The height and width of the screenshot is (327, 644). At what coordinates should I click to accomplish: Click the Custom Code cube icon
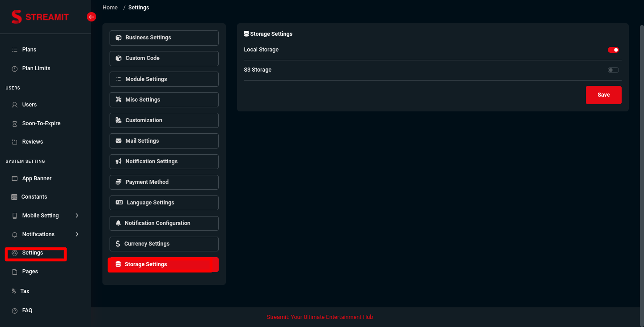pos(119,58)
